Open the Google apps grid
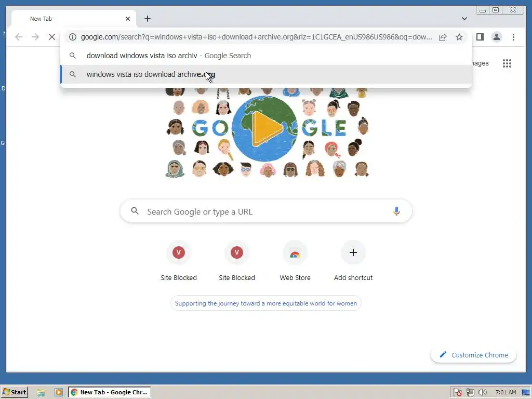This screenshot has height=399, width=532. point(507,63)
